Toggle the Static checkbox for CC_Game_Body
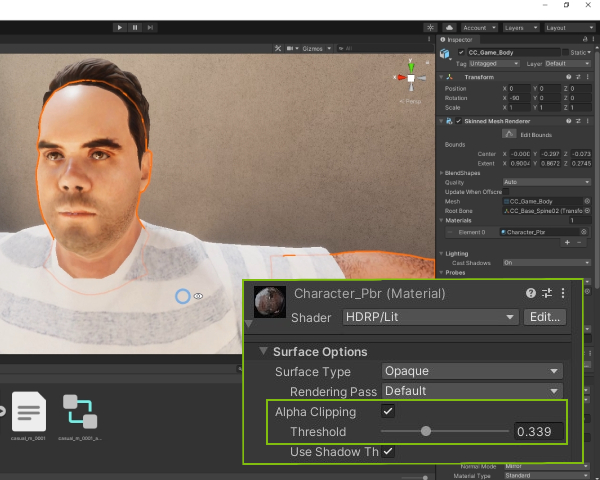Screen dimensions: 600x480 [x=563, y=52]
